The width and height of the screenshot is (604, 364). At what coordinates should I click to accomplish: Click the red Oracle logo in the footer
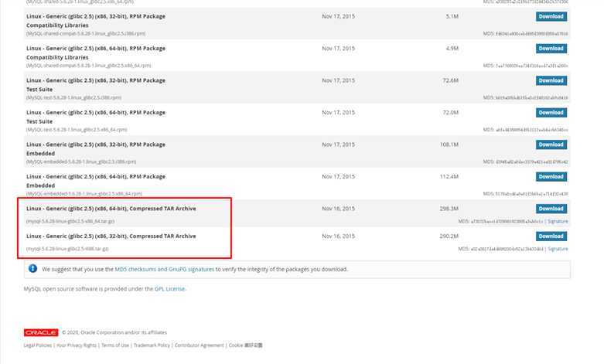(41, 332)
